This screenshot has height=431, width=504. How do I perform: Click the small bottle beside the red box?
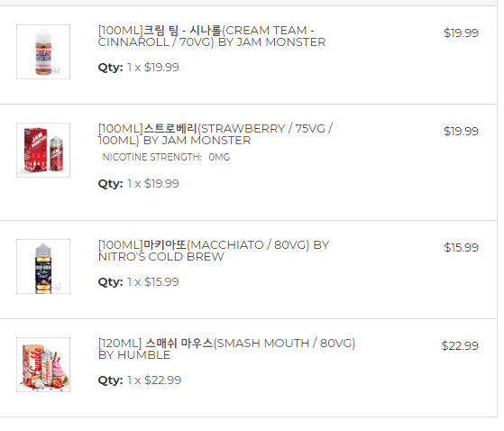pos(57,153)
